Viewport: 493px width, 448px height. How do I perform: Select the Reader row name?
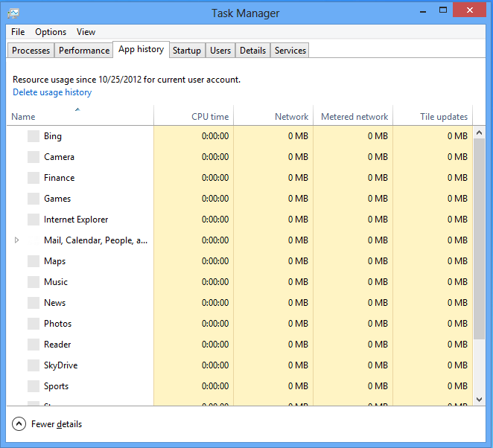pyautogui.click(x=57, y=345)
